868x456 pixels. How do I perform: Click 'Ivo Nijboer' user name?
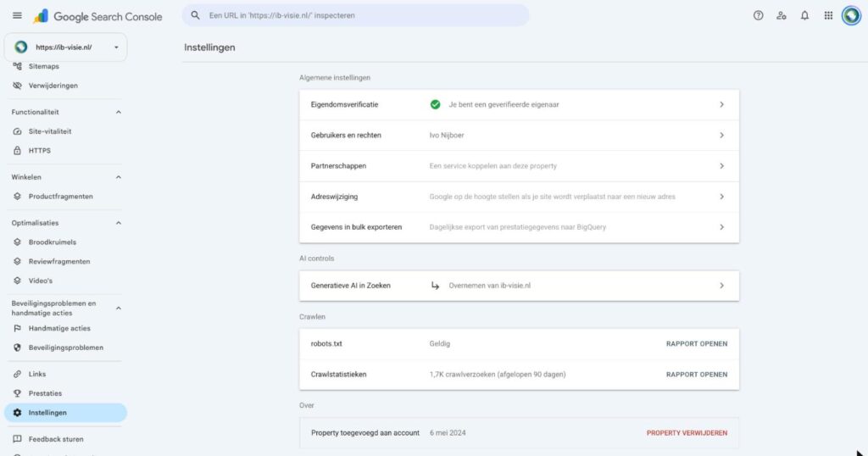[x=447, y=136]
